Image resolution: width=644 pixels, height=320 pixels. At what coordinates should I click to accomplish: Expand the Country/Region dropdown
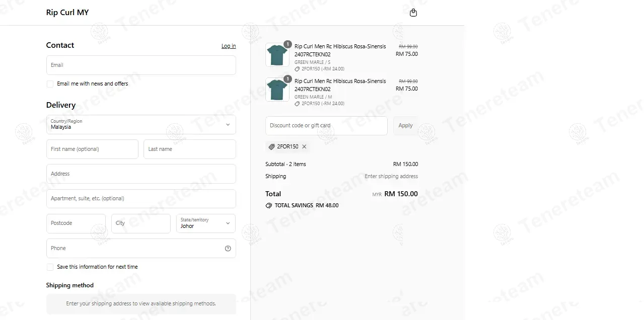[x=141, y=125]
